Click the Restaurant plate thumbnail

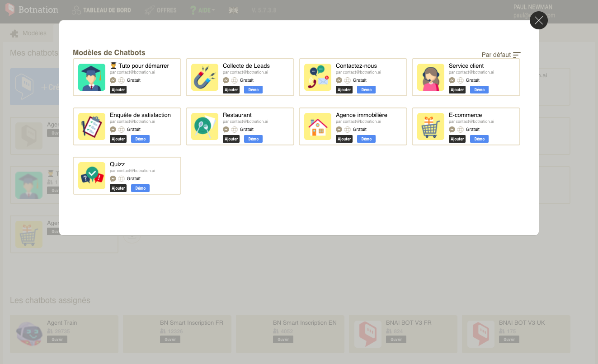(205, 126)
